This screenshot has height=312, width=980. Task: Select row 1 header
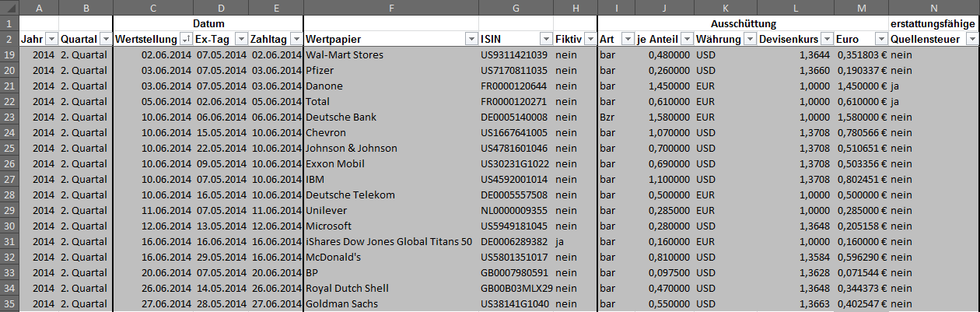coord(9,23)
